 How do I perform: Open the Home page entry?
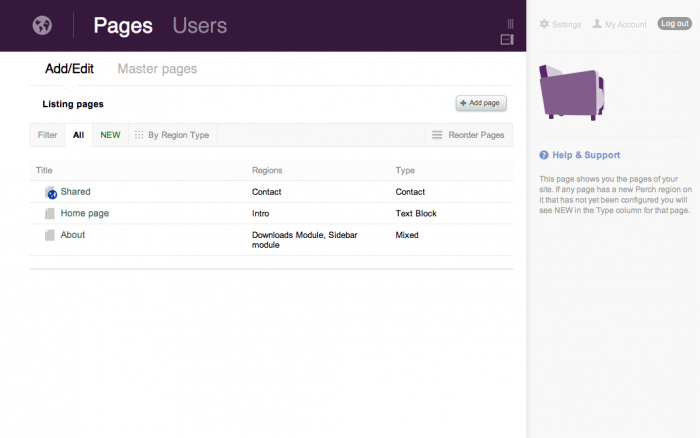click(85, 213)
